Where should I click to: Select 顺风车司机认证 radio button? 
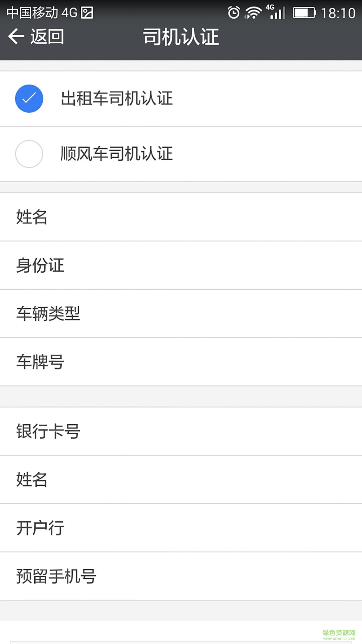pyautogui.click(x=29, y=154)
